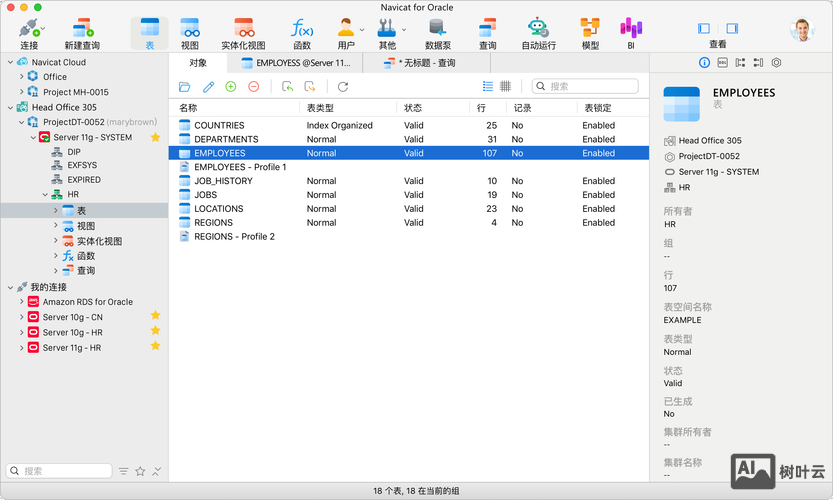Image resolution: width=833 pixels, height=500 pixels.
Task: Click the settings hexagon icon in info pane
Action: click(776, 63)
